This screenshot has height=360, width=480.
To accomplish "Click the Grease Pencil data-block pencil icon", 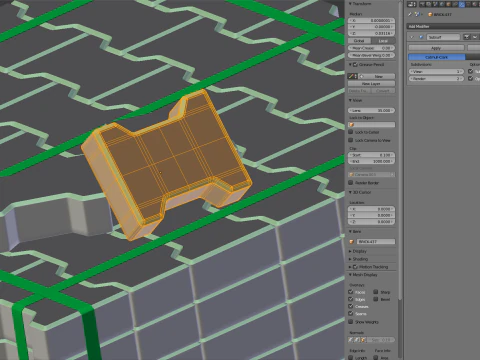I will [x=353, y=76].
